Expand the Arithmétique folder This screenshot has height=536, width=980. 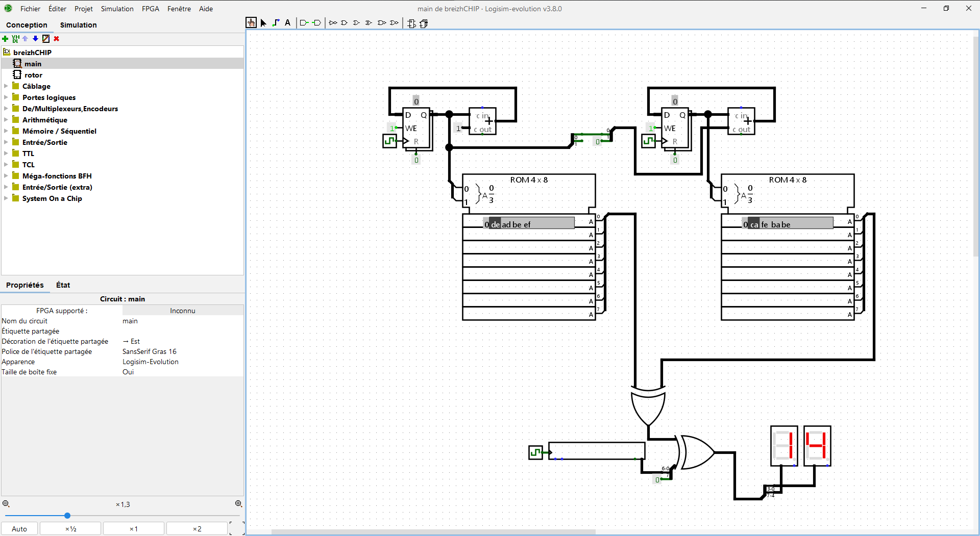click(x=6, y=120)
